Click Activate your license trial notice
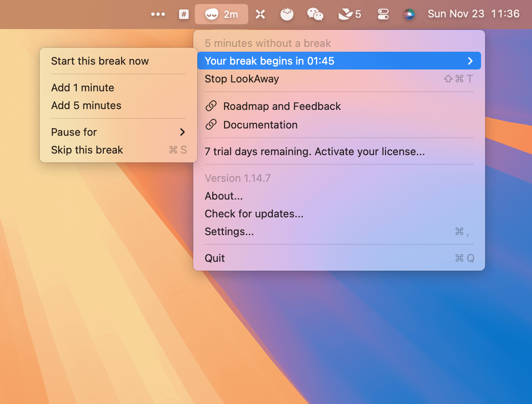 [x=315, y=151]
